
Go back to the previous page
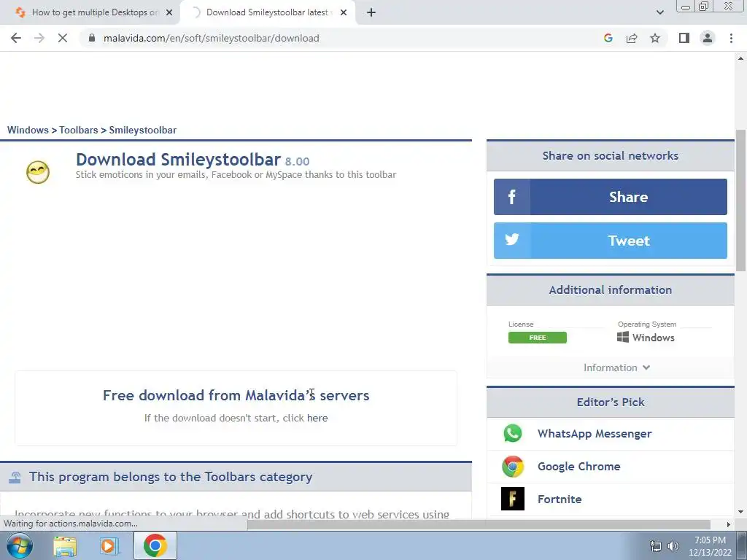pos(16,38)
